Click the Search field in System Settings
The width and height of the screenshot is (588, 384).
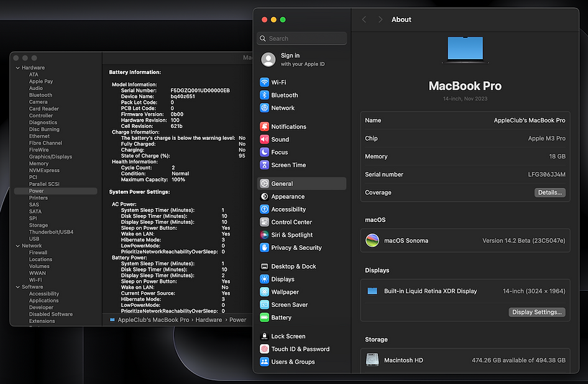pyautogui.click(x=302, y=39)
